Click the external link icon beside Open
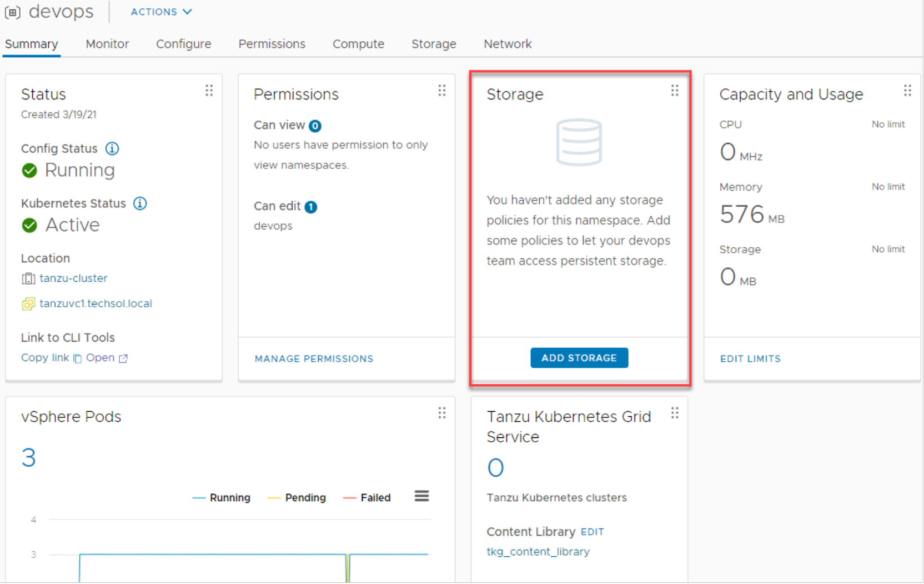Image resolution: width=924 pixels, height=584 pixels. 123,358
